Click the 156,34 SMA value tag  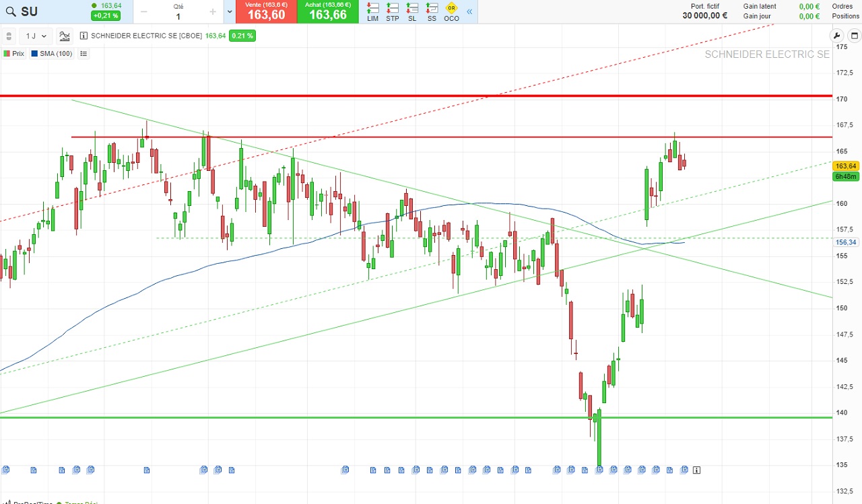[846, 242]
